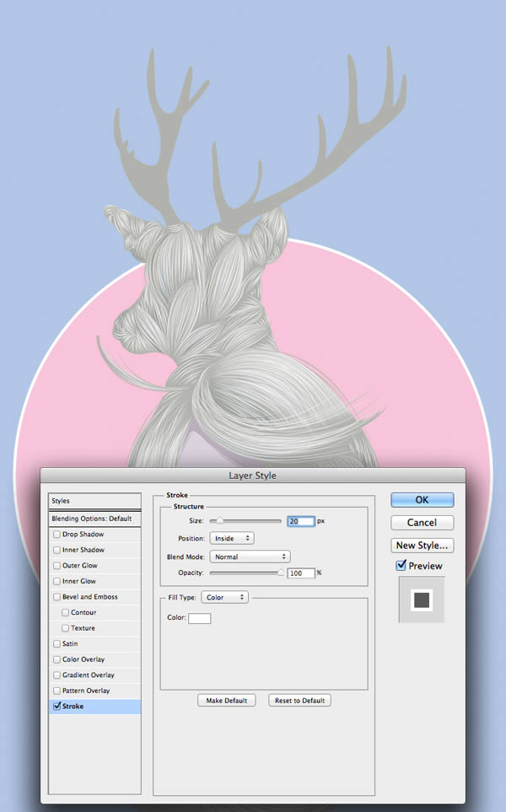Open the Bevel and Emboss label
506x812 pixels.
pyautogui.click(x=90, y=597)
